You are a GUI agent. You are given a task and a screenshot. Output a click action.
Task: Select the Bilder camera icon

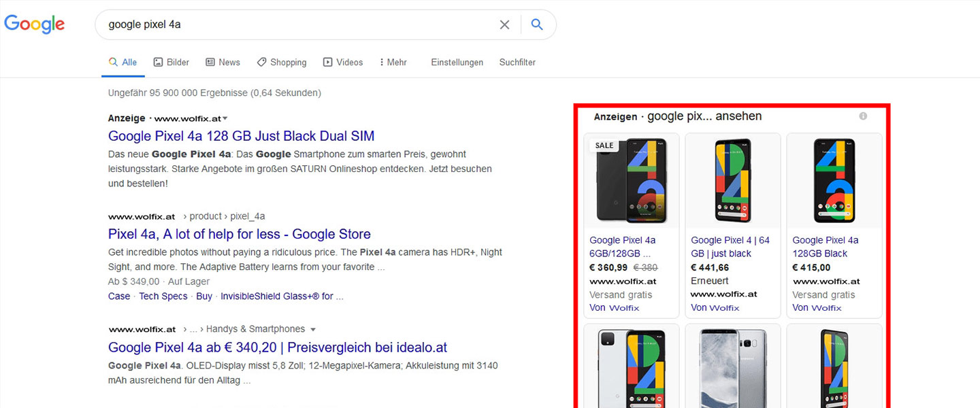pos(157,62)
